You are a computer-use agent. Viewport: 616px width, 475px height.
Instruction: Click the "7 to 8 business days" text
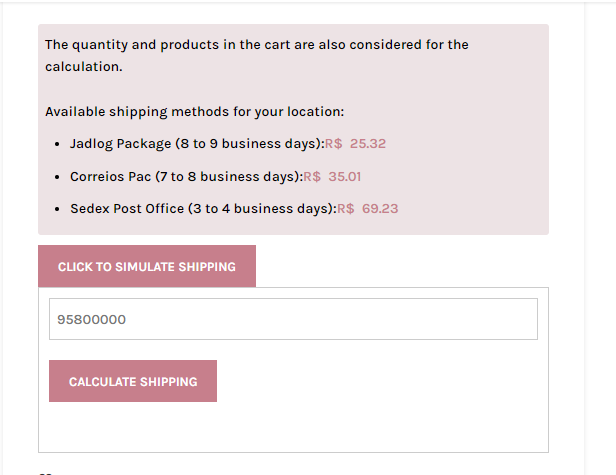point(227,177)
